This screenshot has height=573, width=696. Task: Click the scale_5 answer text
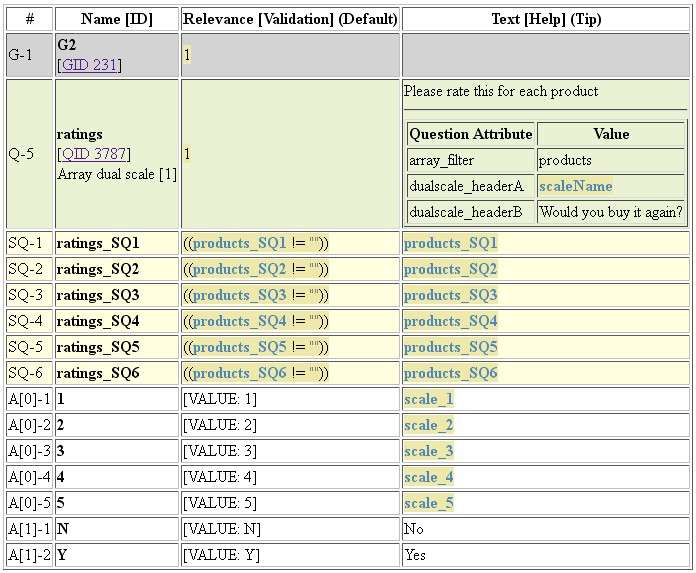[428, 503]
